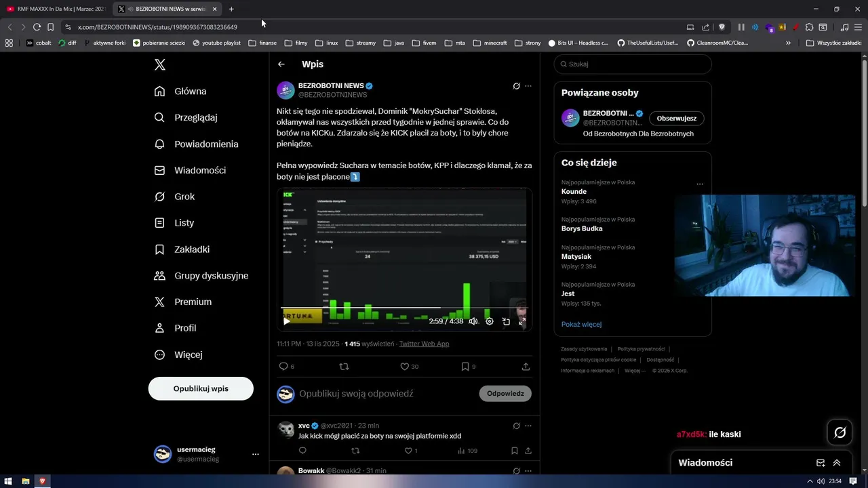
Task: Open the finanse bookmark folder
Action: [262, 43]
